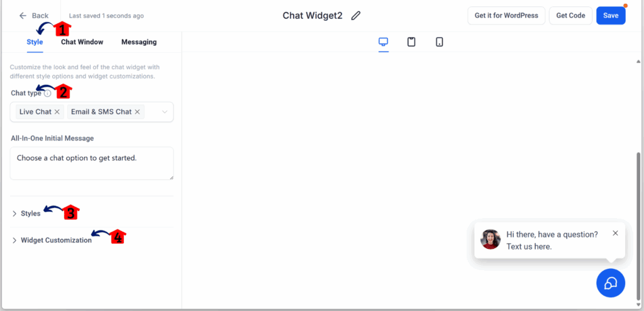Click the Get it for WordPress button
This screenshot has height=311, width=644.
pos(506,16)
